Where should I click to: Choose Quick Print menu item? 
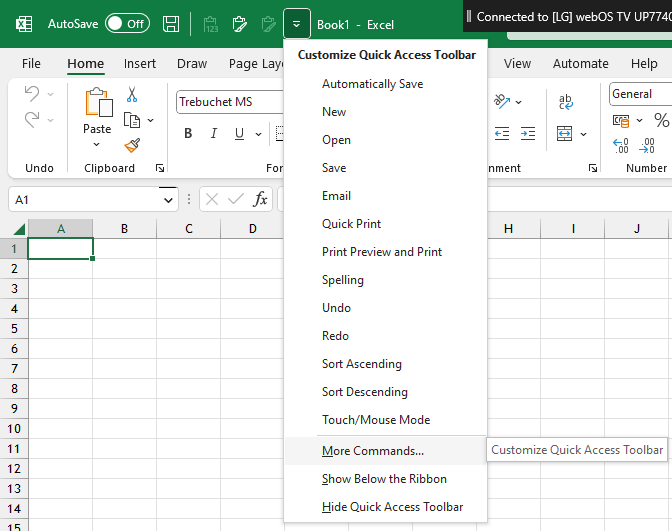point(385,224)
